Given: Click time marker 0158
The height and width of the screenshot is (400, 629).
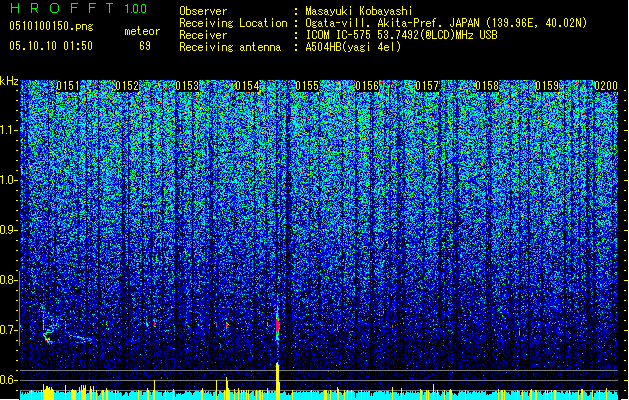Looking at the screenshot, I should point(487,86).
